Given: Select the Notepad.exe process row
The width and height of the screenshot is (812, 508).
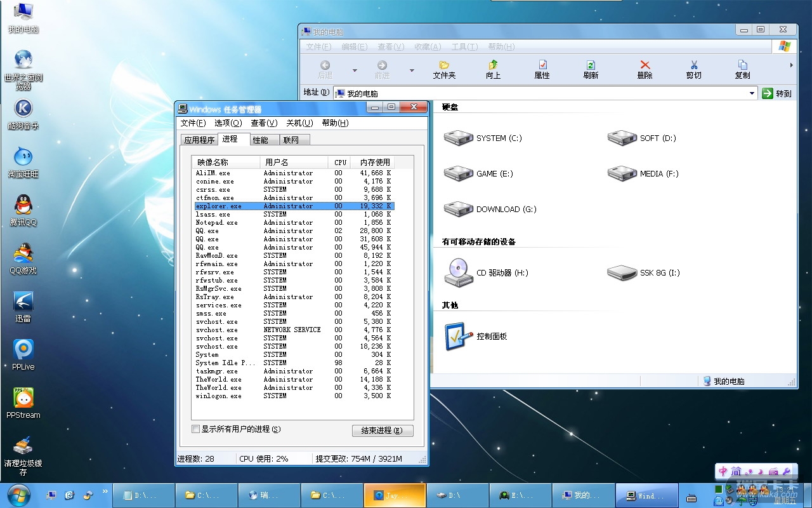Looking at the screenshot, I should [217, 223].
